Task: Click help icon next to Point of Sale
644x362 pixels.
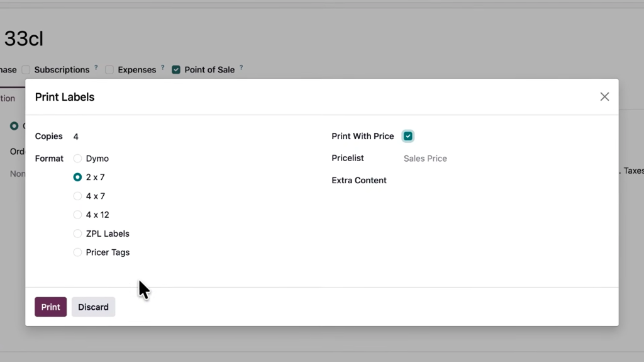Action: (x=241, y=67)
